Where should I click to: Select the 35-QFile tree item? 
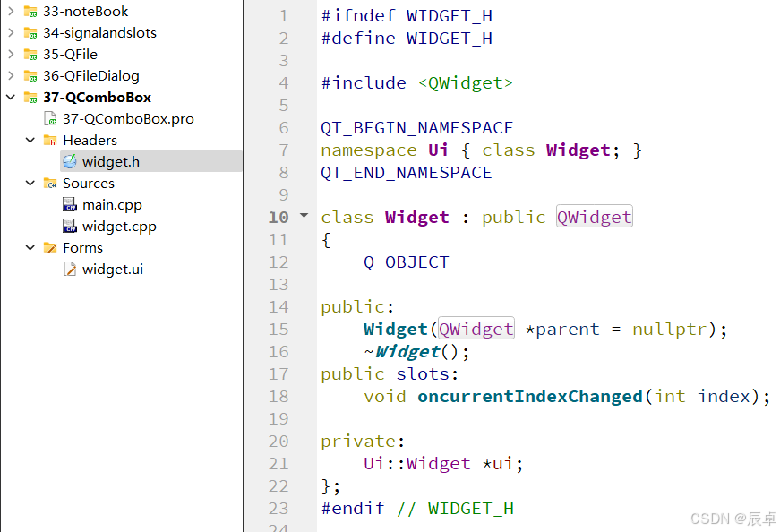tap(70, 55)
